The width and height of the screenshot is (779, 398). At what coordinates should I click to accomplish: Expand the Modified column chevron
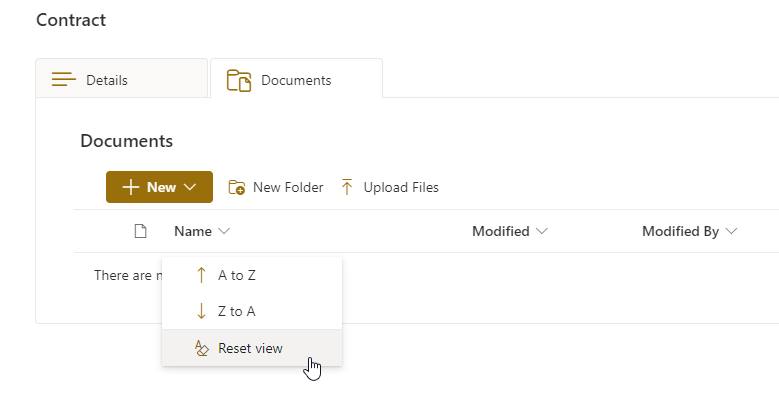(542, 231)
